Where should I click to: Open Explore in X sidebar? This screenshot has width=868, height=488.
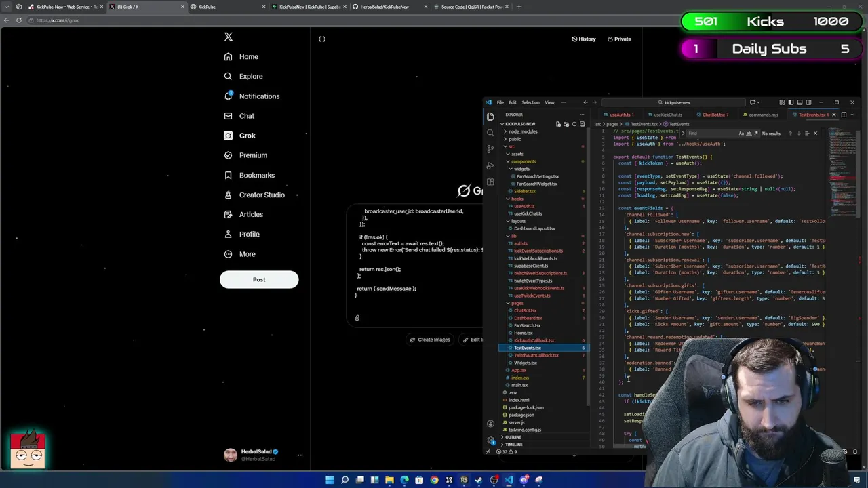[243, 76]
